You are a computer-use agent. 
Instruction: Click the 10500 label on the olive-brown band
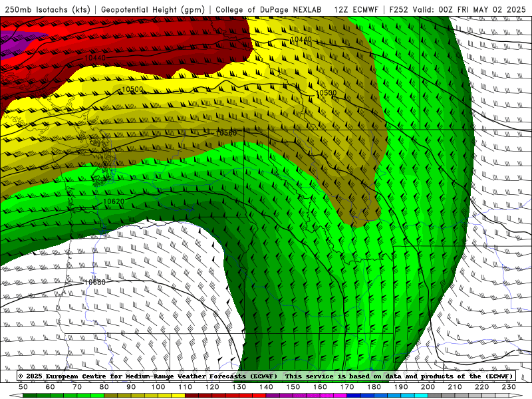pyautogui.click(x=326, y=93)
